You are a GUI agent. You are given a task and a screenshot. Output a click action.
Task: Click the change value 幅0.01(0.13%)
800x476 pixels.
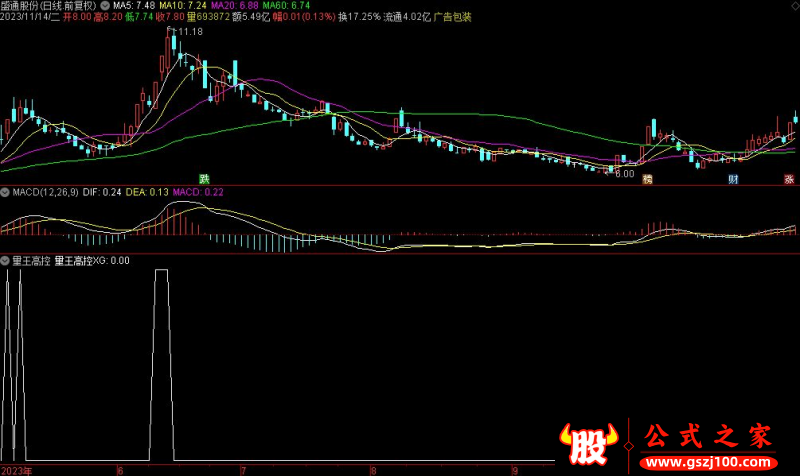304,17
